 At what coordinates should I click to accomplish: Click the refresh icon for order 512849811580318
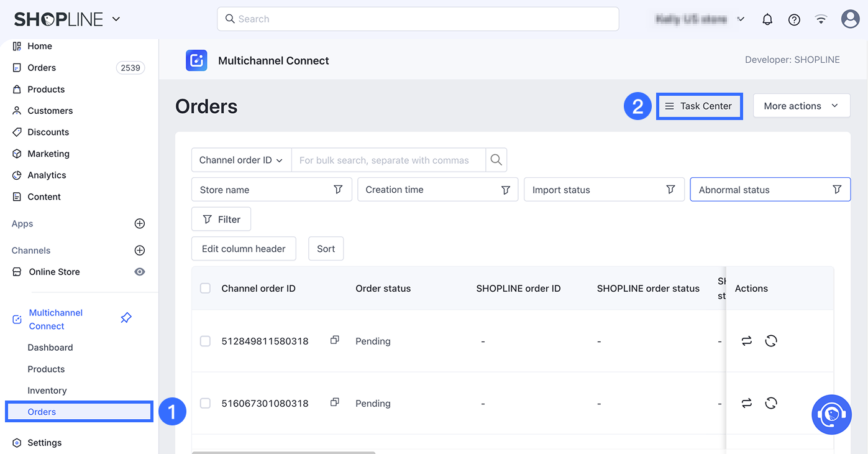(771, 341)
